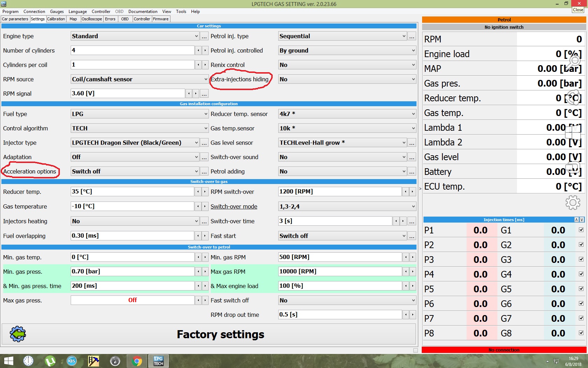Click the ellipsis button for Petrol inj. type
Viewport: 588px width, 368px height.
[412, 36]
